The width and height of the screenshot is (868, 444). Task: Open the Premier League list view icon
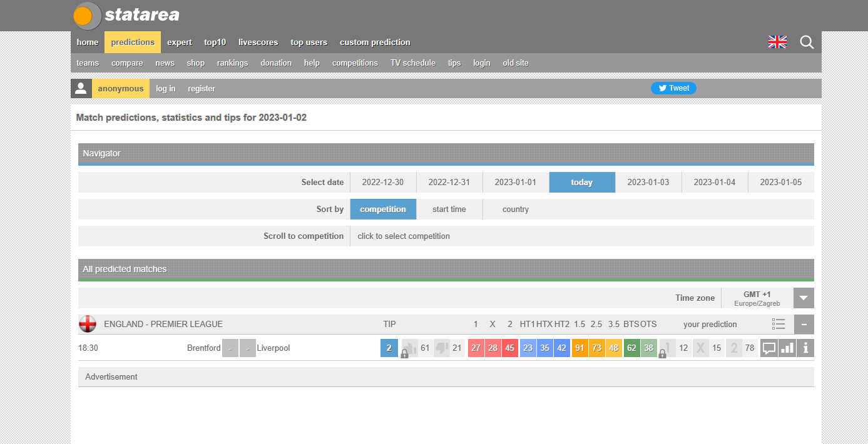point(779,324)
